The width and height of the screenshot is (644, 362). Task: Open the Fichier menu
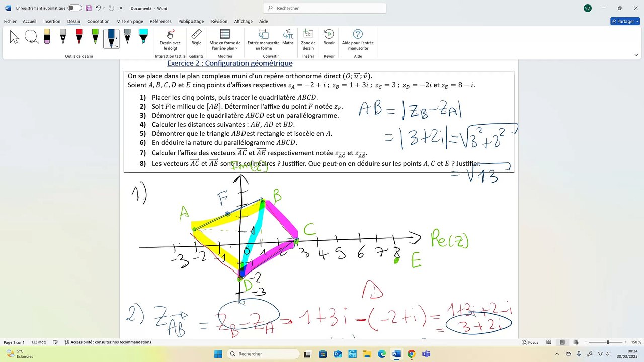point(10,21)
